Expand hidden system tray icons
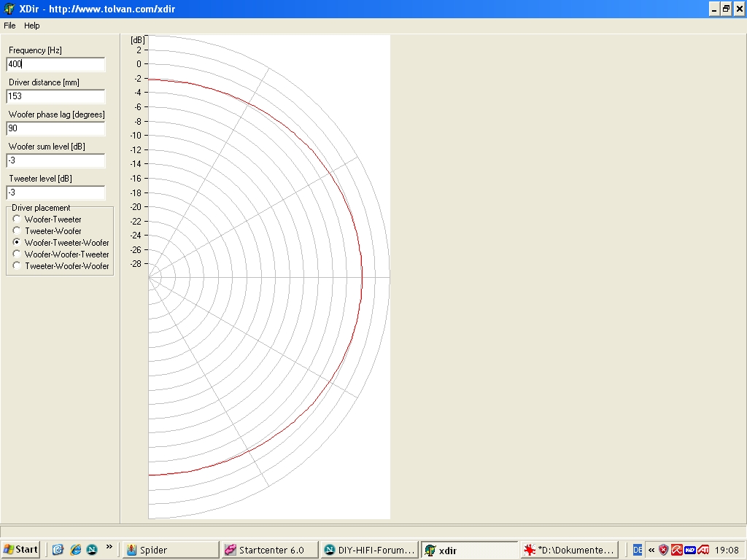 (651, 550)
